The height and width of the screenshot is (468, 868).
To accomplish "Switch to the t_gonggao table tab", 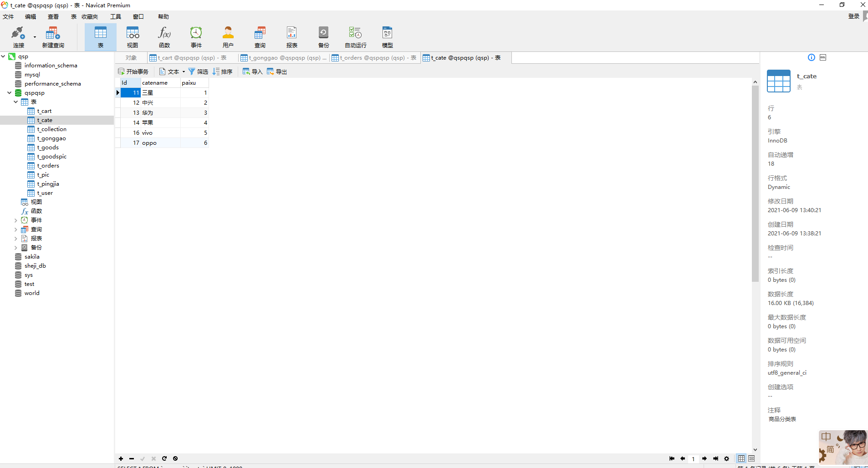I will [x=284, y=58].
